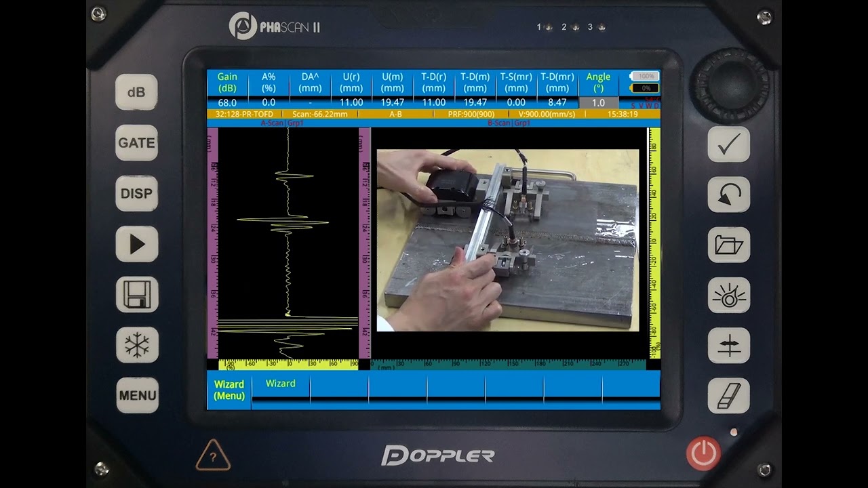This screenshot has height=488, width=868.
Task: Open the MENU key
Action: point(136,395)
